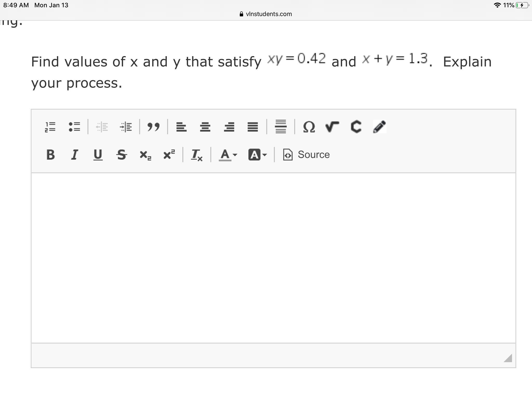Apply block quote formatting
Screen dimensions: 532x399
click(x=153, y=127)
